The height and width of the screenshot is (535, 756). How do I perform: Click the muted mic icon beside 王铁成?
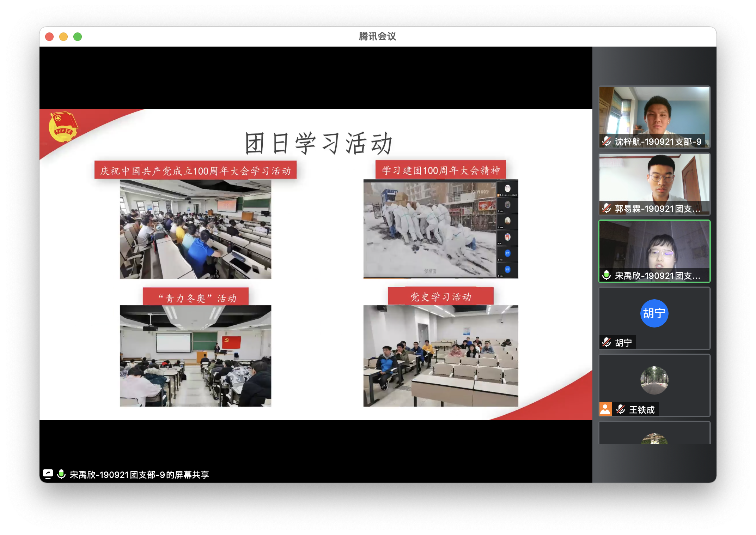[621, 409]
